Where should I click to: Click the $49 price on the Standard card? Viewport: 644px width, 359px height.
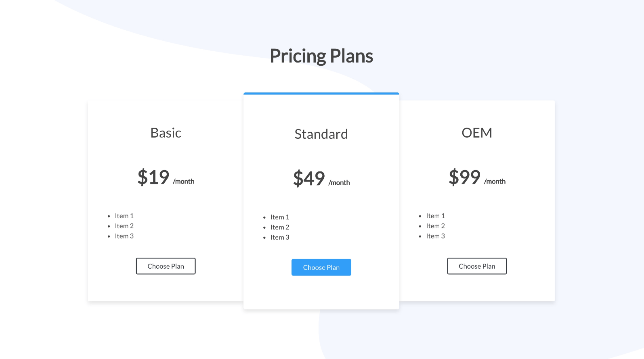tap(309, 178)
